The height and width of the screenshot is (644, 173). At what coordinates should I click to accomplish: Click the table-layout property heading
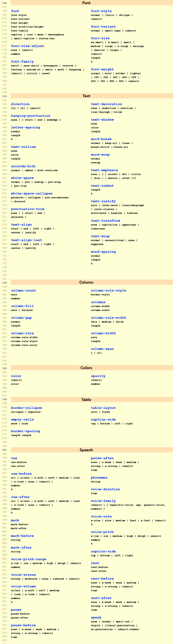click(x=103, y=408)
